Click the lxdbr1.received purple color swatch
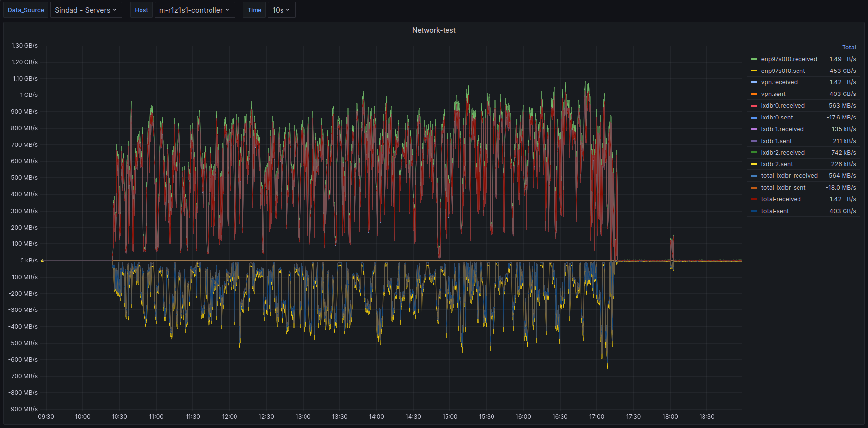 click(x=753, y=129)
